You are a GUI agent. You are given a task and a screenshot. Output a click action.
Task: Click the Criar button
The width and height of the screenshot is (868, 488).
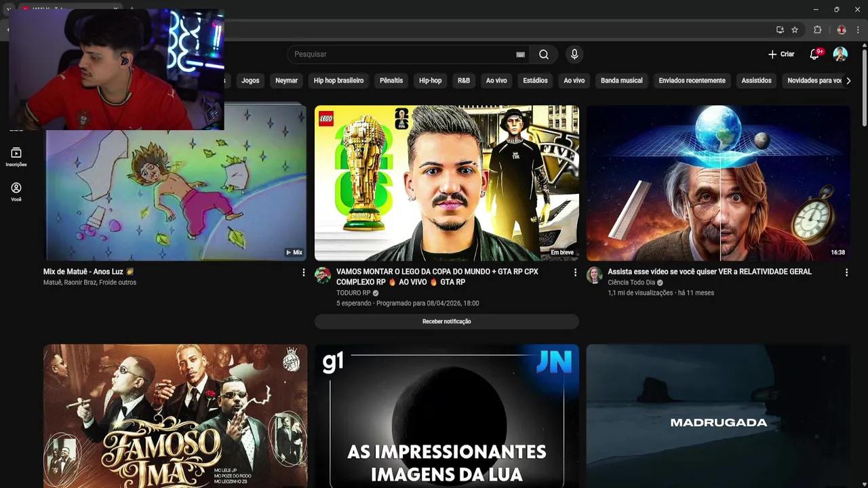point(781,54)
